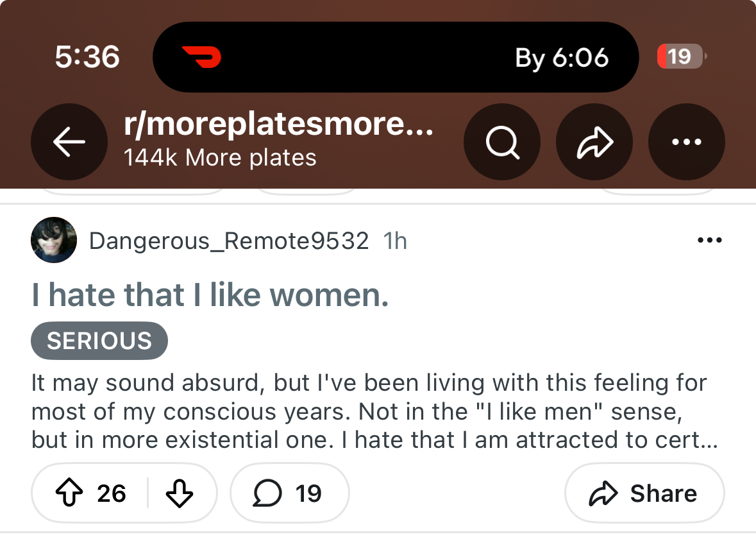
Task: Tap the "By 6:06" delivery ETA
Action: pos(562,58)
